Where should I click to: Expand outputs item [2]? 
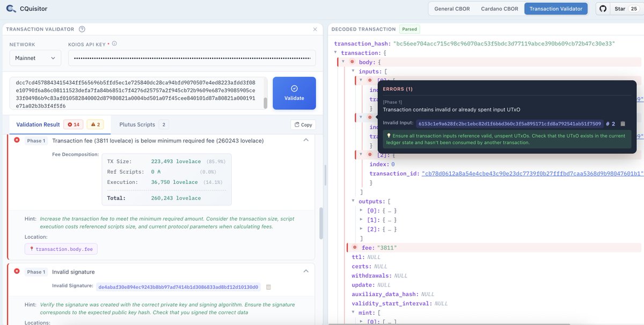coord(361,229)
